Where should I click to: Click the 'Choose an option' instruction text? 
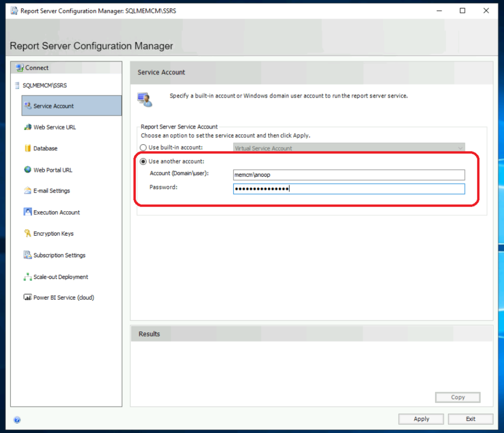(225, 135)
